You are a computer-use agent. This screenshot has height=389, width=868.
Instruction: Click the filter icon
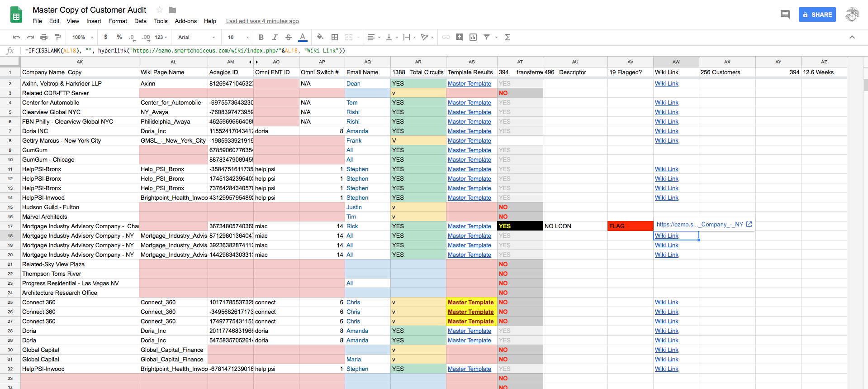(x=487, y=37)
